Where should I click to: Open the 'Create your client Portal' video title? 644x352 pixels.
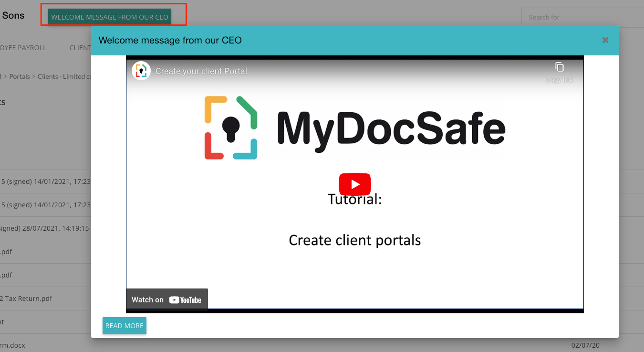click(x=201, y=71)
